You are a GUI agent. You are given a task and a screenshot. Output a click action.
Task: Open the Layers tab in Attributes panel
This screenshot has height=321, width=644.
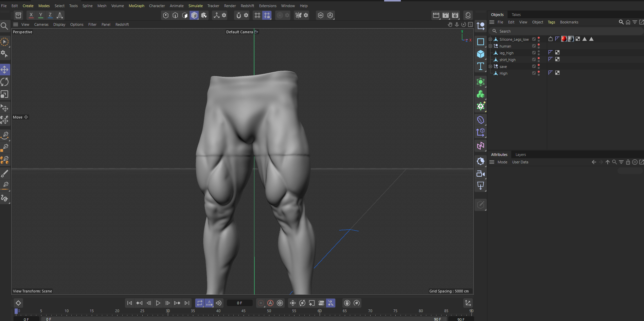tap(520, 155)
